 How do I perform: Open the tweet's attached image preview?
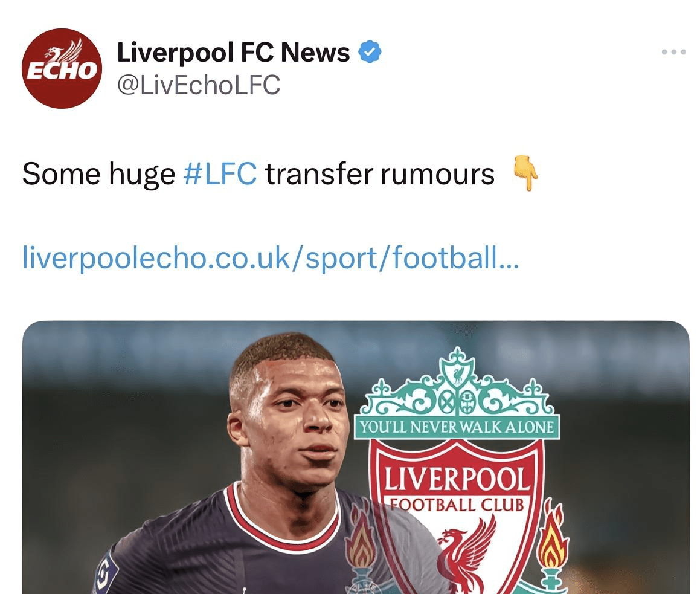coord(356,457)
